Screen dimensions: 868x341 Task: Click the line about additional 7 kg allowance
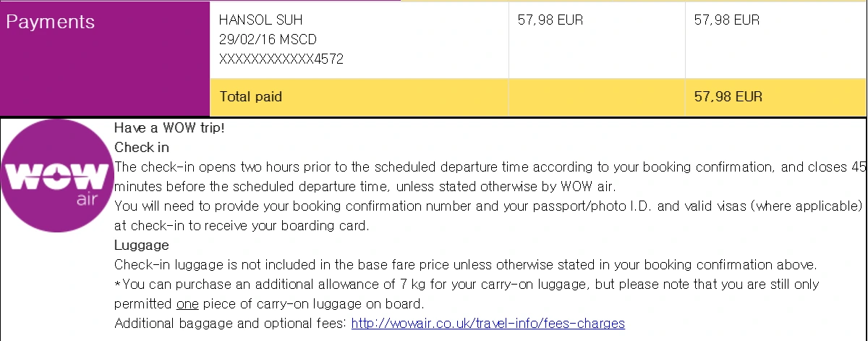467,284
